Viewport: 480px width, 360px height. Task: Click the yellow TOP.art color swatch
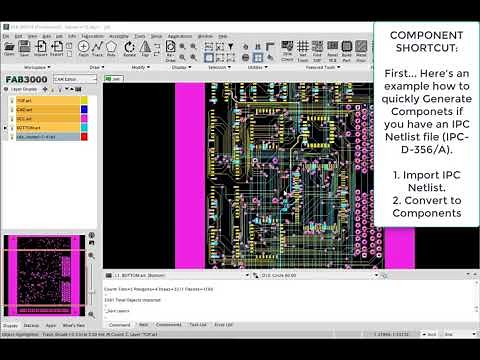[84, 100]
